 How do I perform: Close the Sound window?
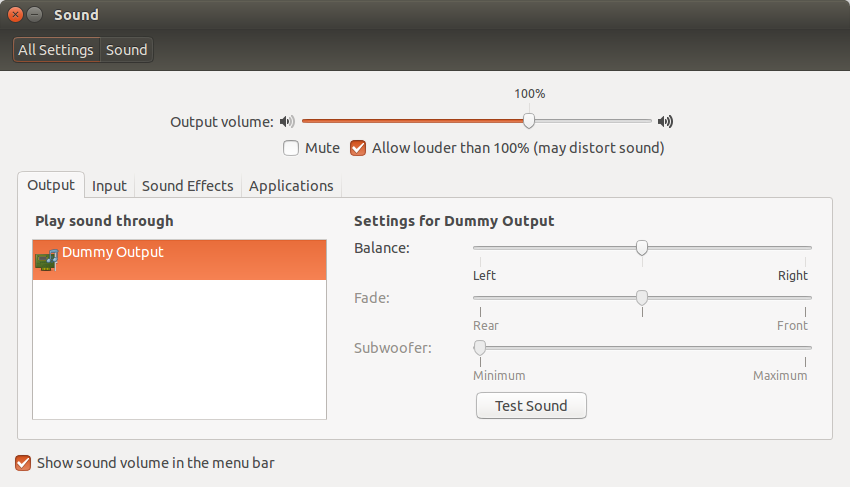(15, 15)
